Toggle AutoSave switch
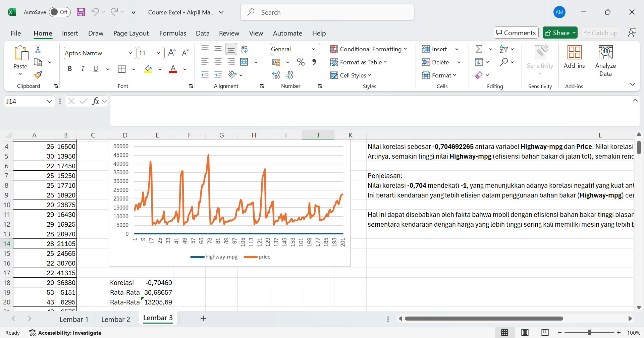Screen dimensions: 644x338 coord(60,12)
